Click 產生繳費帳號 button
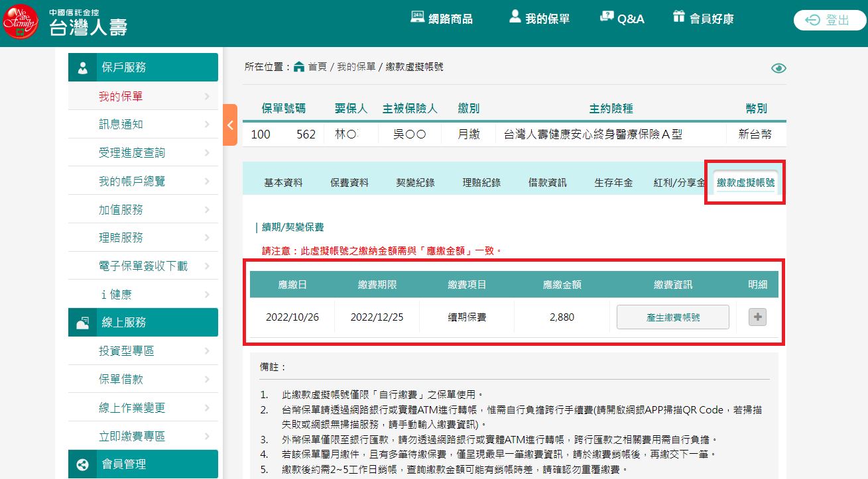Screen dimensions: 868x479 (672, 317)
